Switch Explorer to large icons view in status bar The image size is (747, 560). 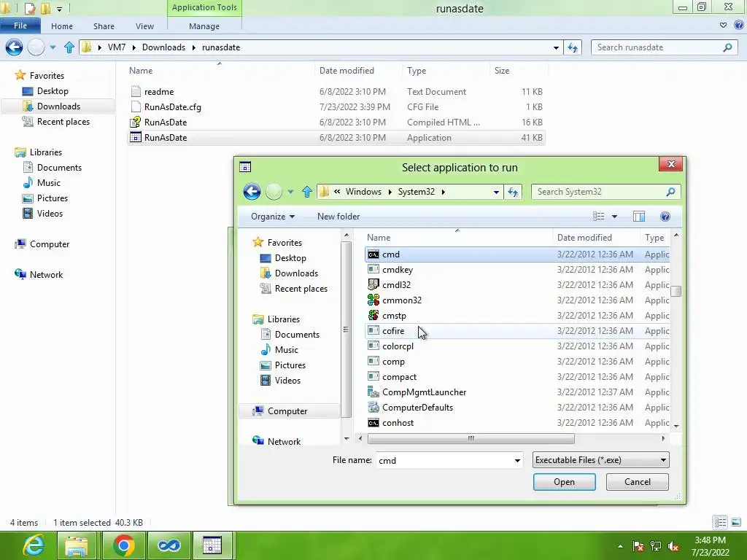coord(736,522)
